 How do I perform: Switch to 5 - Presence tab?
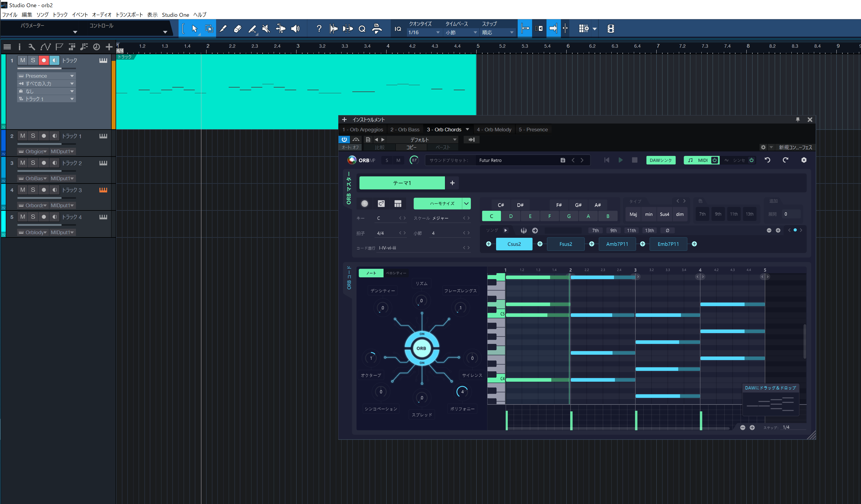coord(533,130)
